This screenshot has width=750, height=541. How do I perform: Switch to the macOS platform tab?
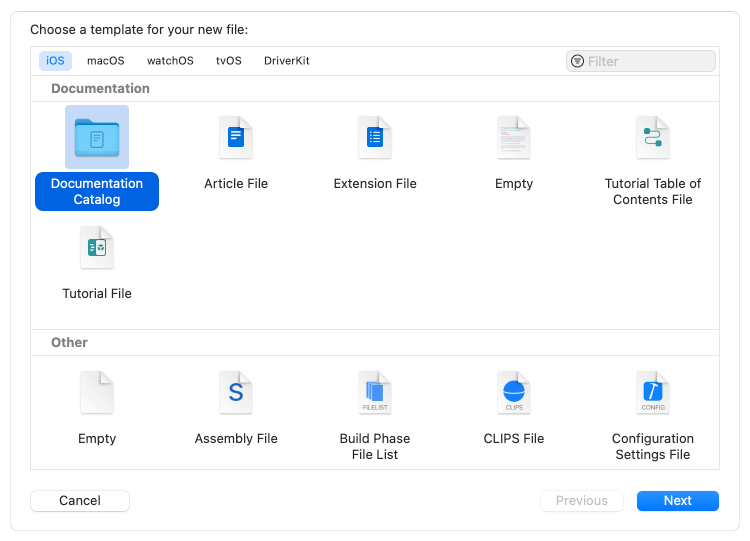pyautogui.click(x=106, y=61)
